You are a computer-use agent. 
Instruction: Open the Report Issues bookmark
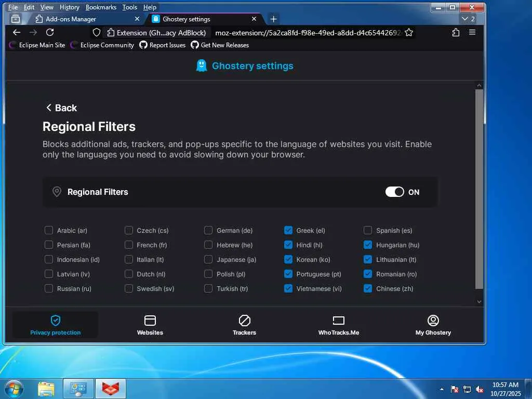[163, 45]
